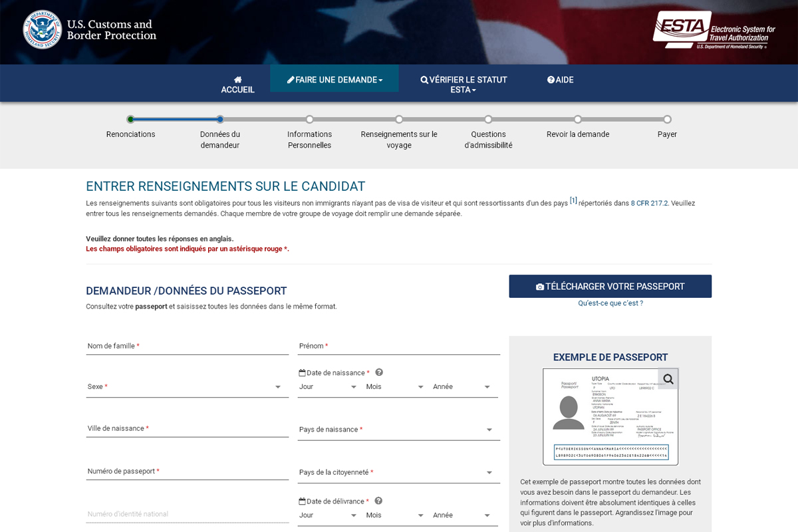Viewport: 798px width, 532px height.
Task: Open the VÉRIFIER LE STATUT ESTA menu
Action: [464, 84]
